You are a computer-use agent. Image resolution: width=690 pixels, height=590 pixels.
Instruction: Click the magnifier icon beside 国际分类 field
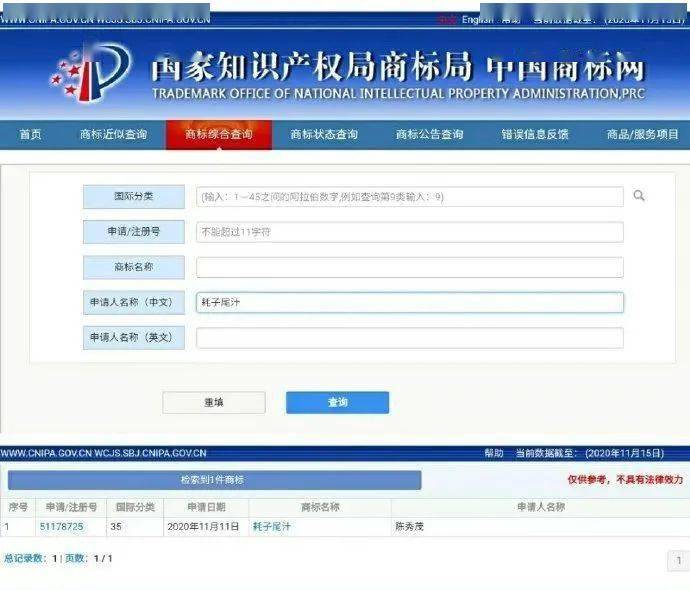point(639,195)
